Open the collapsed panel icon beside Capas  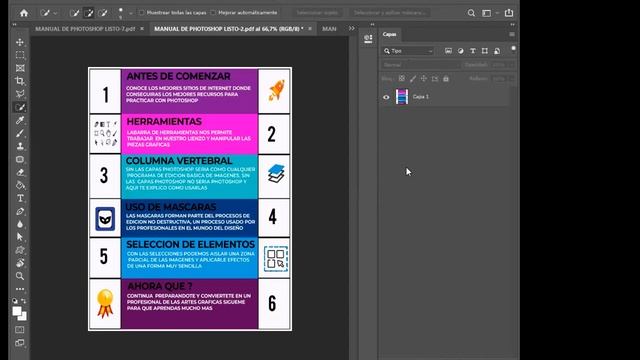(x=368, y=39)
